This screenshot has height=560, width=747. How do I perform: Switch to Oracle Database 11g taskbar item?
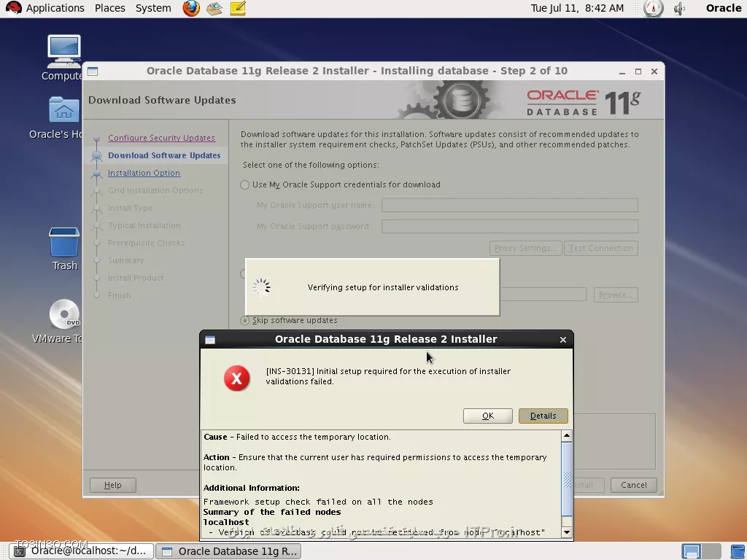(x=228, y=551)
